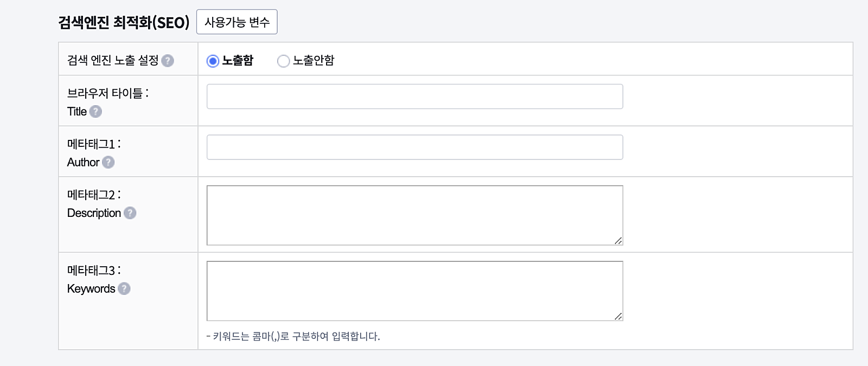
Task: Open help icon next to Keywords
Action: 124,288
